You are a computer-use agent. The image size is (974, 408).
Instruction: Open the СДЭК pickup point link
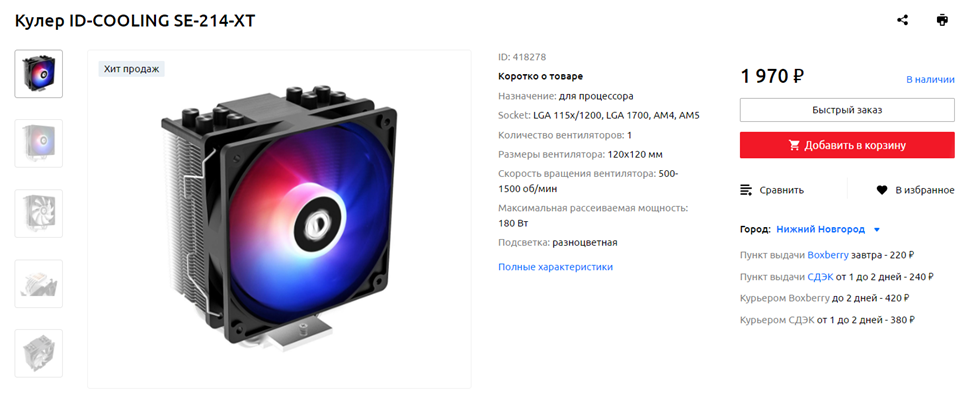pos(821,277)
